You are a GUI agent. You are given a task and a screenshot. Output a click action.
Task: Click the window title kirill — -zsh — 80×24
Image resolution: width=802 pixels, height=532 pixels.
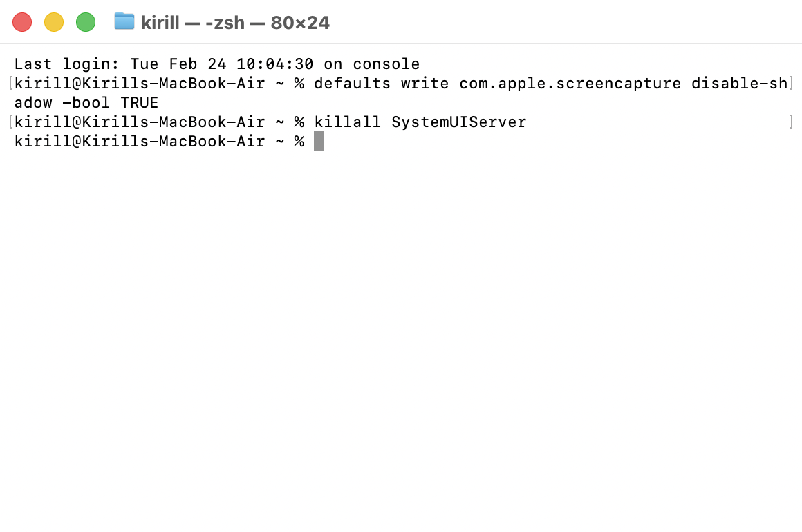click(x=235, y=21)
